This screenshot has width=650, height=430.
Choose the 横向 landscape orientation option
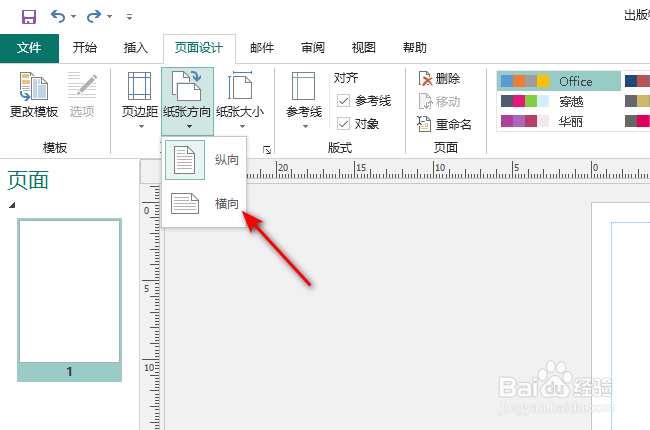click(x=204, y=204)
